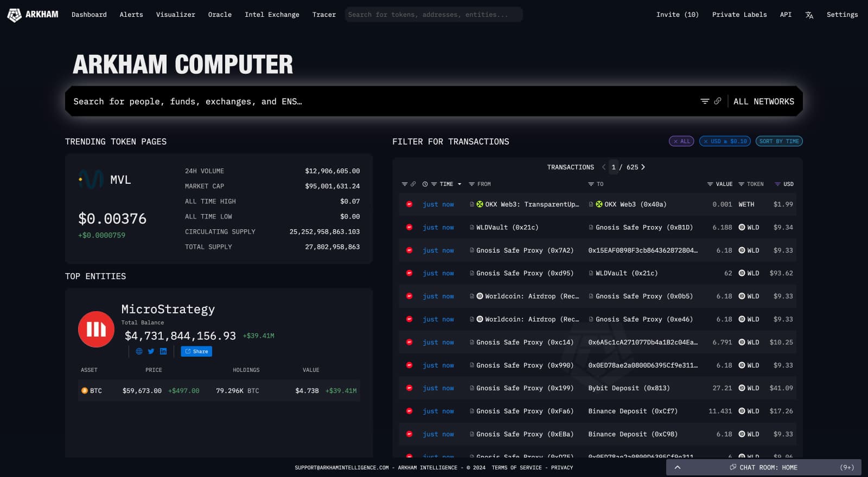Open the Oracle page

[220, 15]
